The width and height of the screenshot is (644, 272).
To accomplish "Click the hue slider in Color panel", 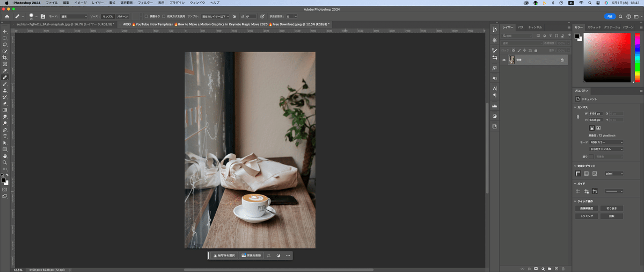I will (637, 58).
